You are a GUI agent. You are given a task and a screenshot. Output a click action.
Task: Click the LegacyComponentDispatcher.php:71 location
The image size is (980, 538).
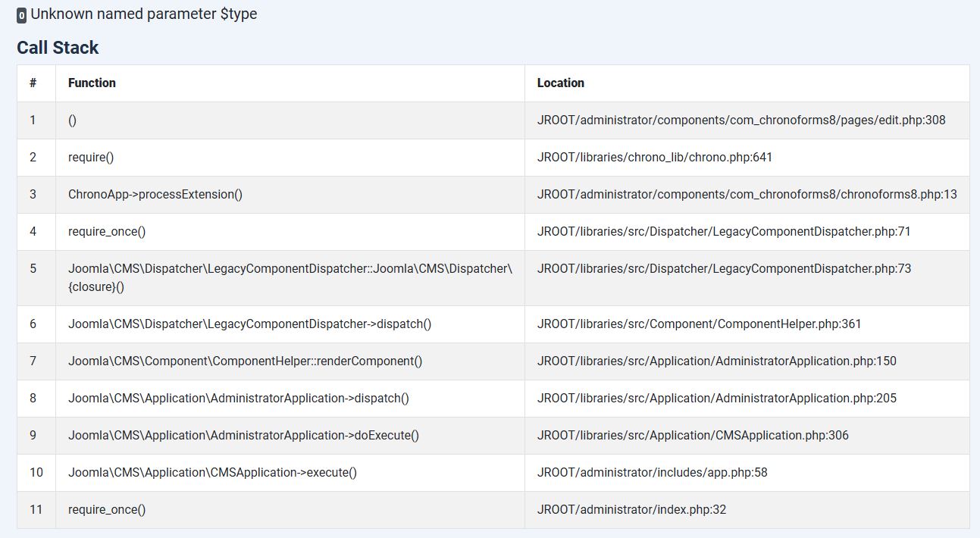(723, 231)
